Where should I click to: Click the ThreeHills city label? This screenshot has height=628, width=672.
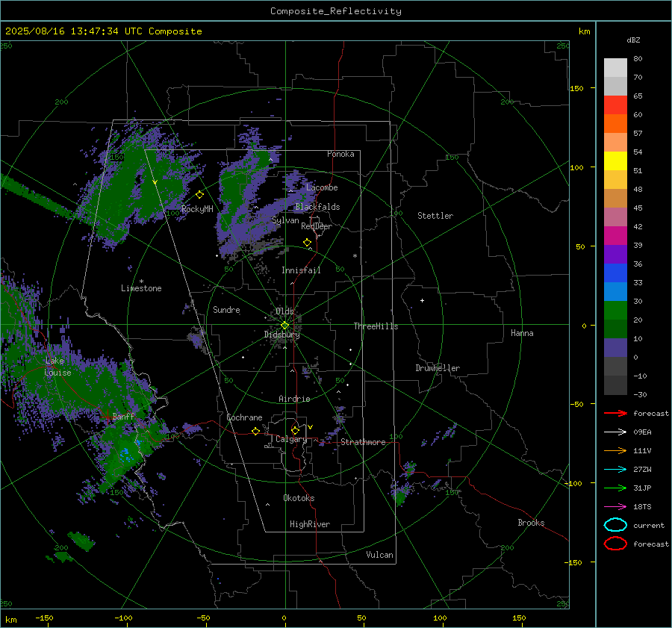click(x=376, y=326)
